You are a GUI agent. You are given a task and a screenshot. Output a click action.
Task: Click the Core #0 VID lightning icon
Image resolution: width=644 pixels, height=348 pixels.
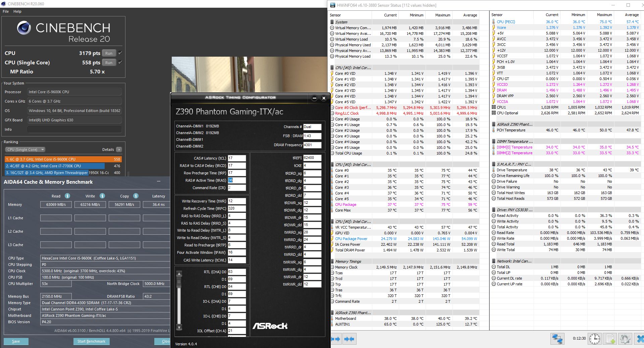click(x=332, y=73)
